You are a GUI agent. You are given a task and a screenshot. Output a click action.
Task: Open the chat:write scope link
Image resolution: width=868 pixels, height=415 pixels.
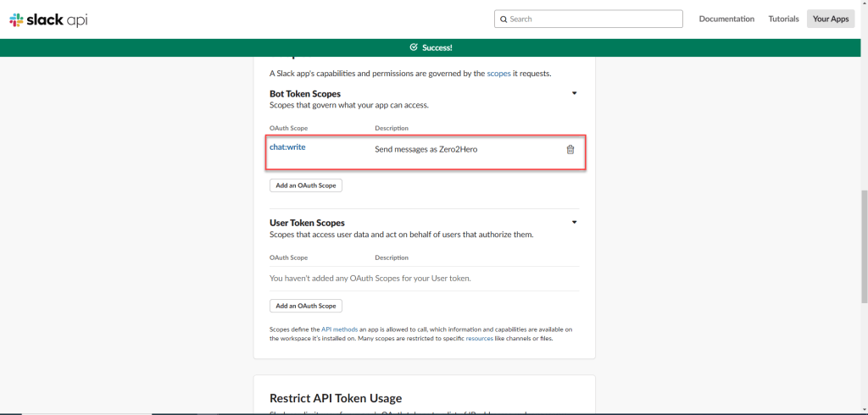tap(287, 147)
